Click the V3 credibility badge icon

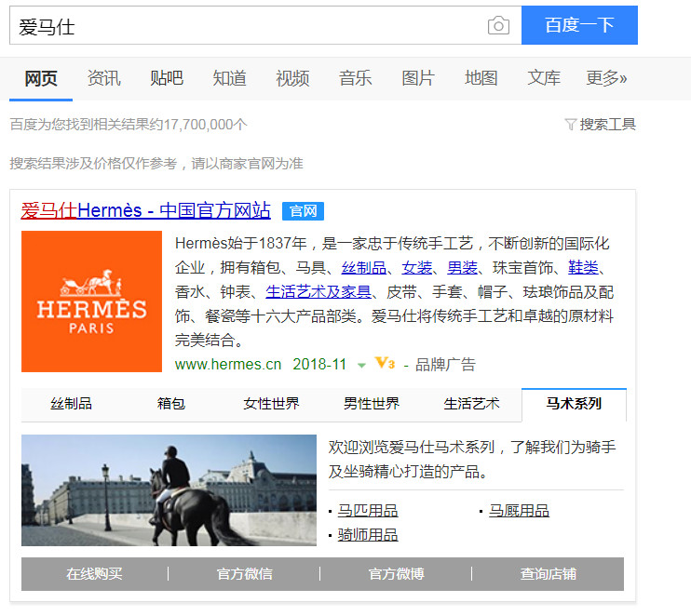coord(385,363)
